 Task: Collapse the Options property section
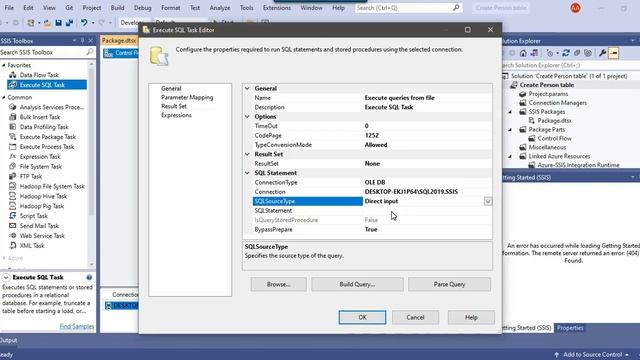tap(247, 116)
